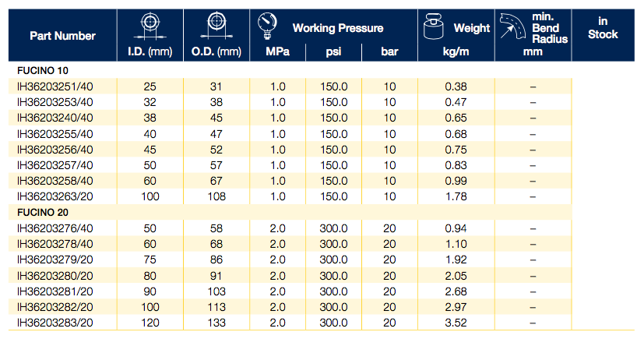Image resolution: width=644 pixels, height=339 pixels.
Task: Click part number IH36203240/40
Action: [x=55, y=118]
